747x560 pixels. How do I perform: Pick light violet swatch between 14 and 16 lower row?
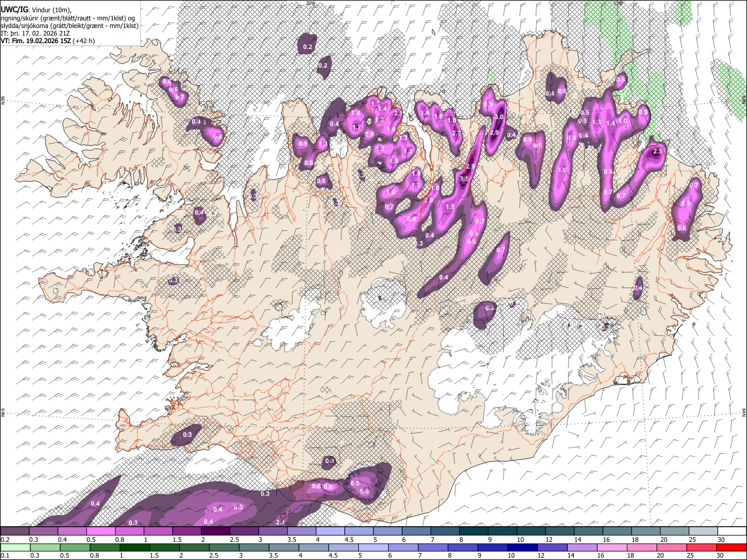click(x=582, y=547)
